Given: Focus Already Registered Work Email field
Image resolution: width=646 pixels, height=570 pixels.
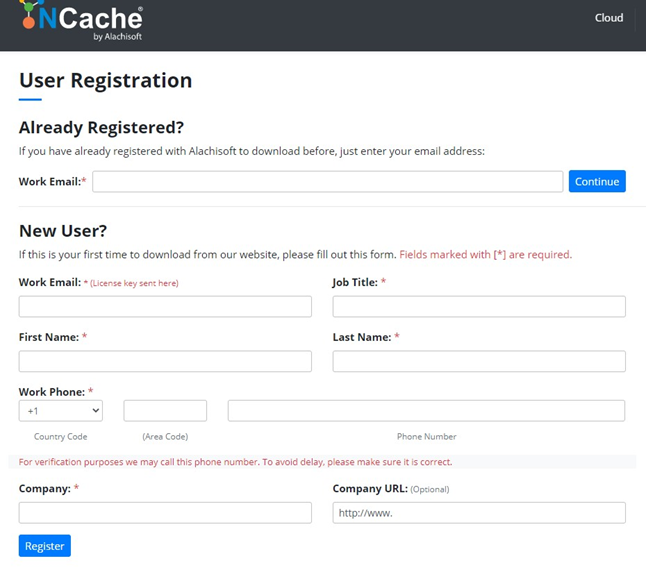Looking at the screenshot, I should point(327,182).
